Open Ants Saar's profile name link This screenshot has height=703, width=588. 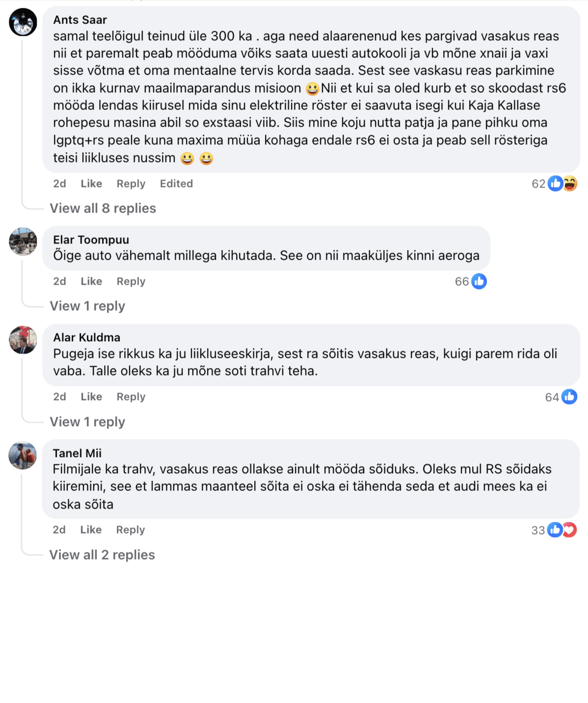[80, 20]
